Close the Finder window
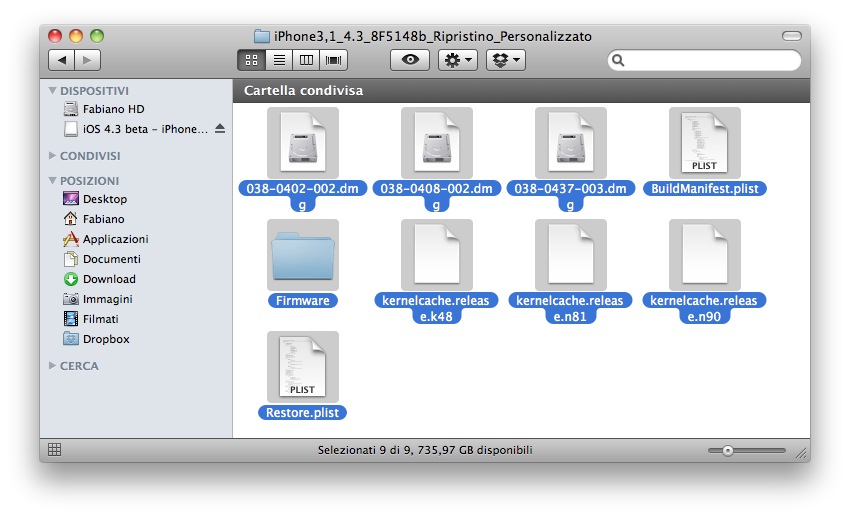 point(55,36)
